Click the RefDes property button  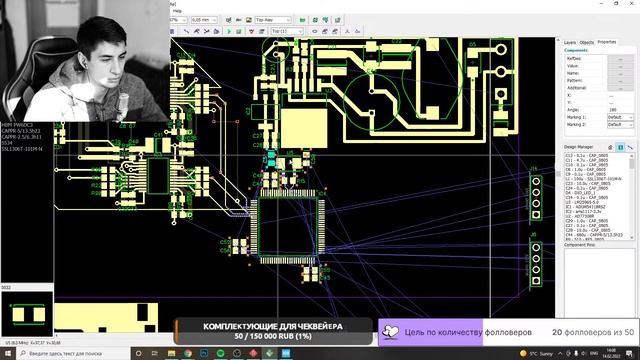tap(620, 59)
